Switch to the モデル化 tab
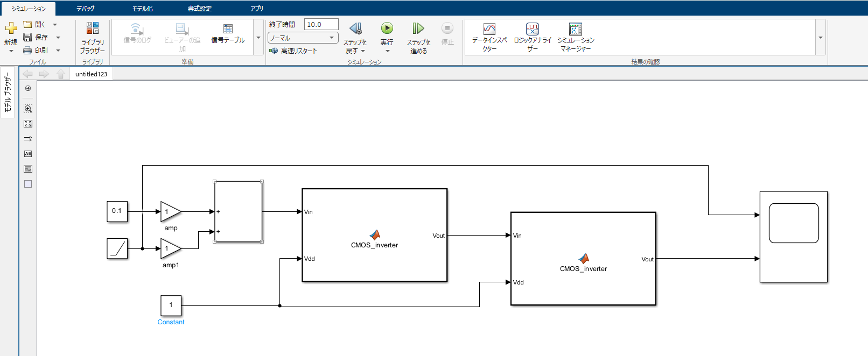The image size is (868, 356). [x=143, y=8]
